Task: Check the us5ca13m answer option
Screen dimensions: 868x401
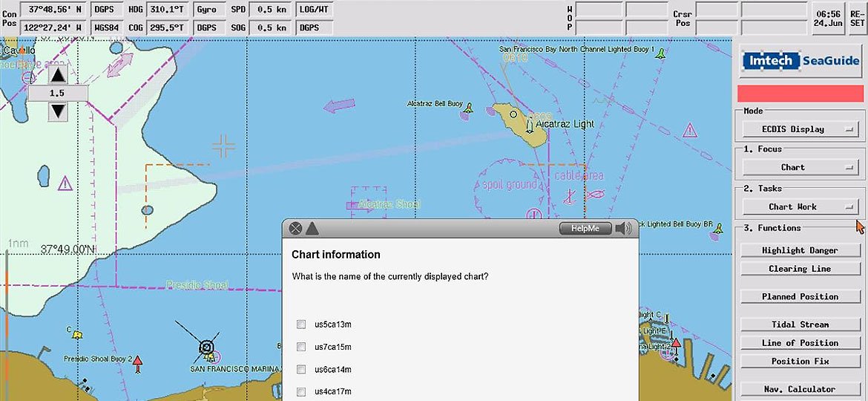Action: [301, 325]
